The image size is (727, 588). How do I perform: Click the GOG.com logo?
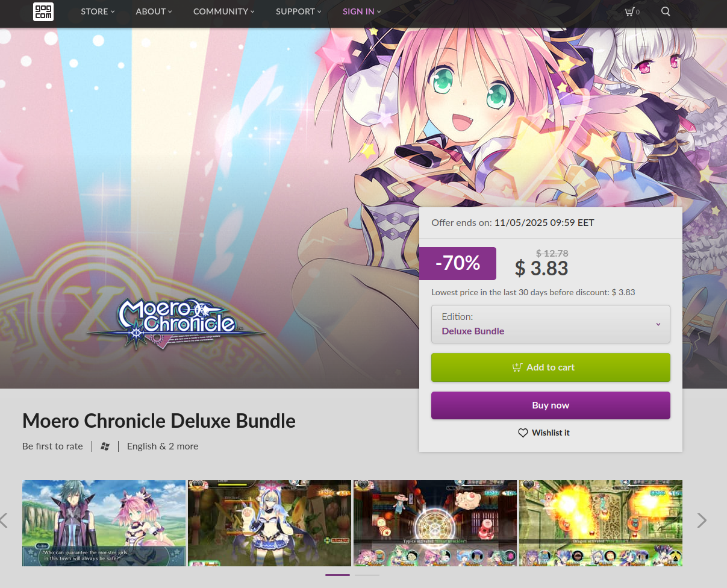[43, 11]
